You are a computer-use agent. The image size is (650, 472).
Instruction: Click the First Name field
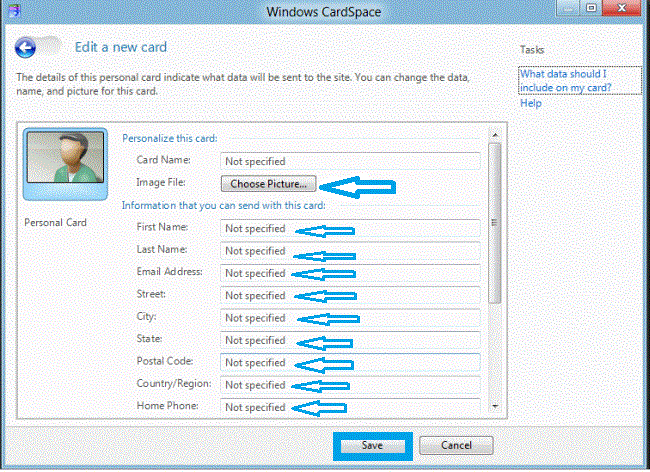(x=350, y=228)
